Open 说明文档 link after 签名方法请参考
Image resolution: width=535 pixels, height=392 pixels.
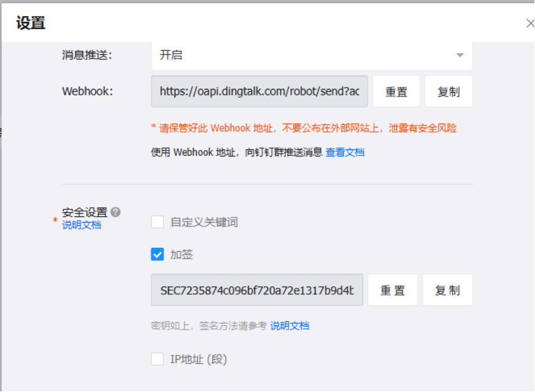point(290,326)
